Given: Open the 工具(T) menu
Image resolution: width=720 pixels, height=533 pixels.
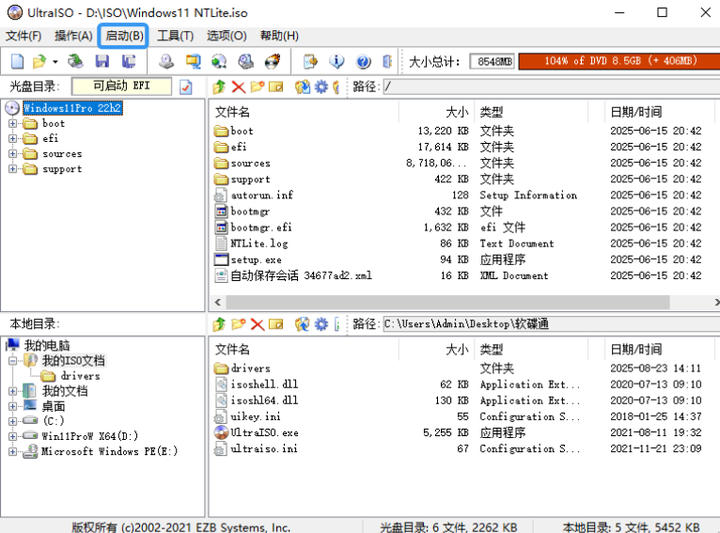Looking at the screenshot, I should point(175,36).
